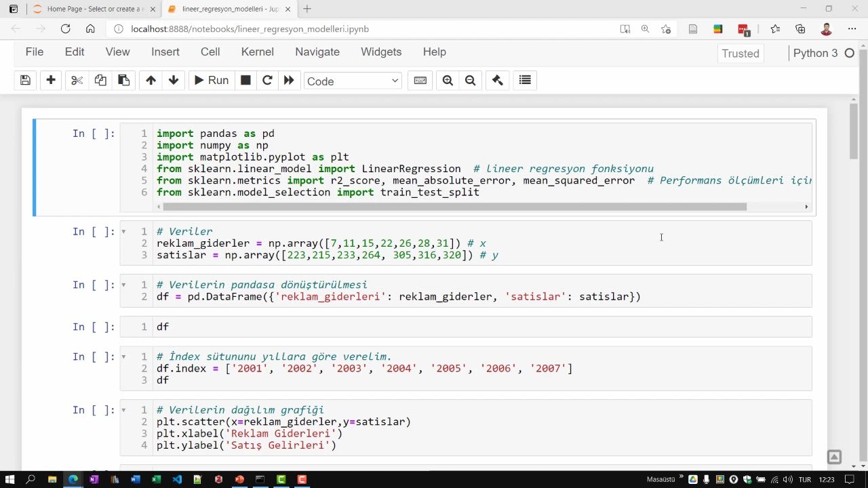Open browser collections
Image resolution: width=868 pixels, height=488 pixels.
pyautogui.click(x=800, y=29)
